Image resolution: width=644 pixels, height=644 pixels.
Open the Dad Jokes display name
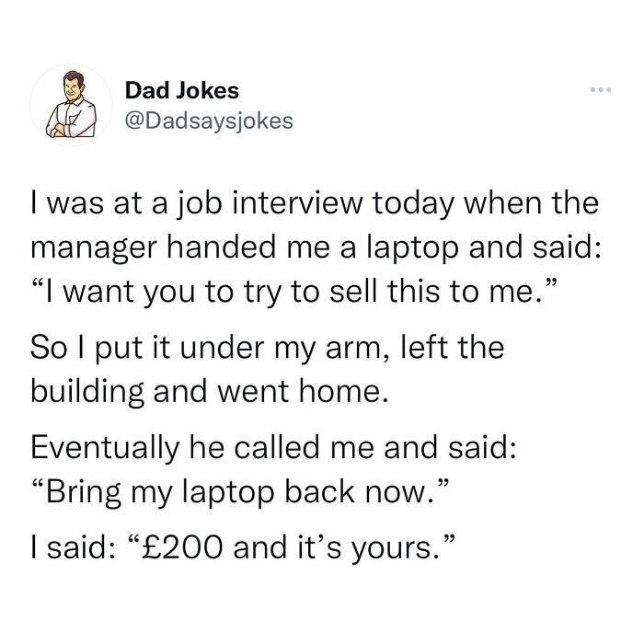tap(181, 90)
